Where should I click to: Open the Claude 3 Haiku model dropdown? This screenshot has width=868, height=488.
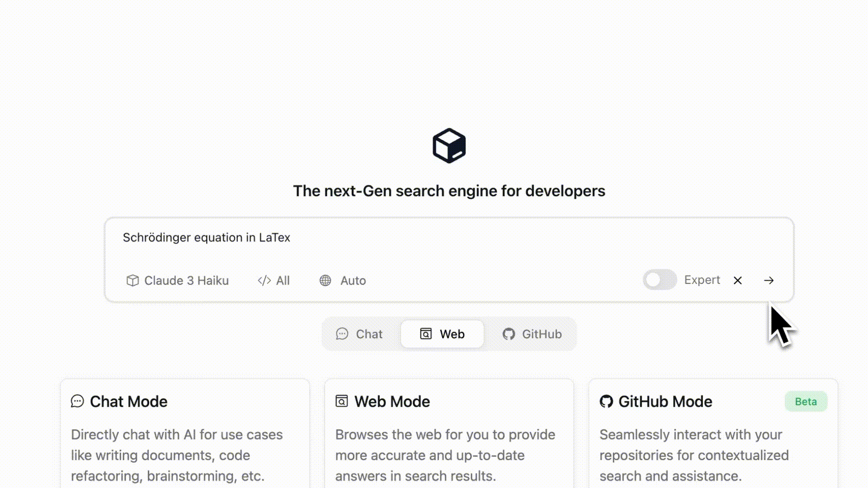click(x=178, y=281)
